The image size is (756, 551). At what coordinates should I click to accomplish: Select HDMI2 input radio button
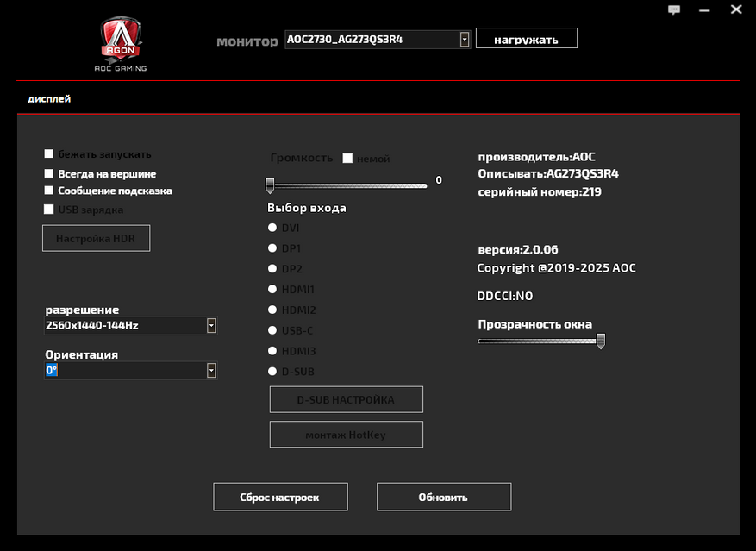tap(272, 310)
